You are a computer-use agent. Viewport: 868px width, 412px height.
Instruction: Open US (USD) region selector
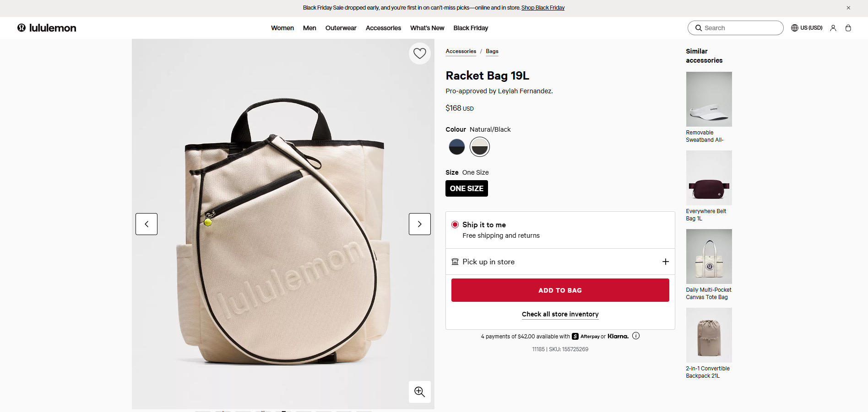pos(807,28)
